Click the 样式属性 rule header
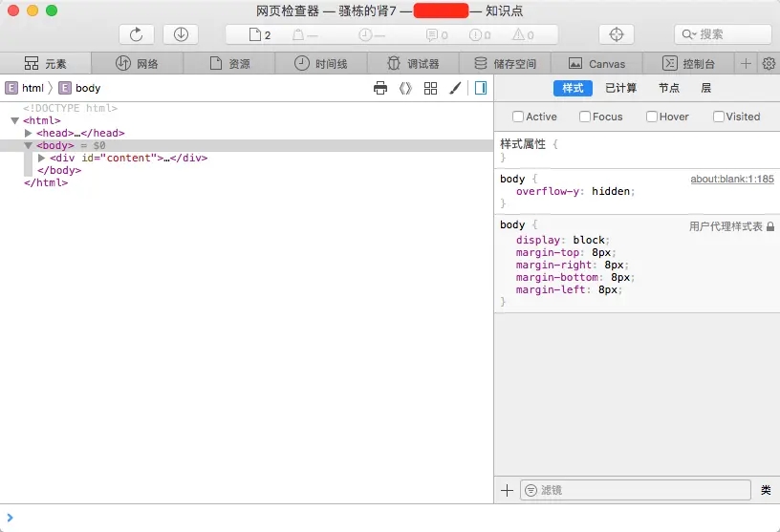 523,144
